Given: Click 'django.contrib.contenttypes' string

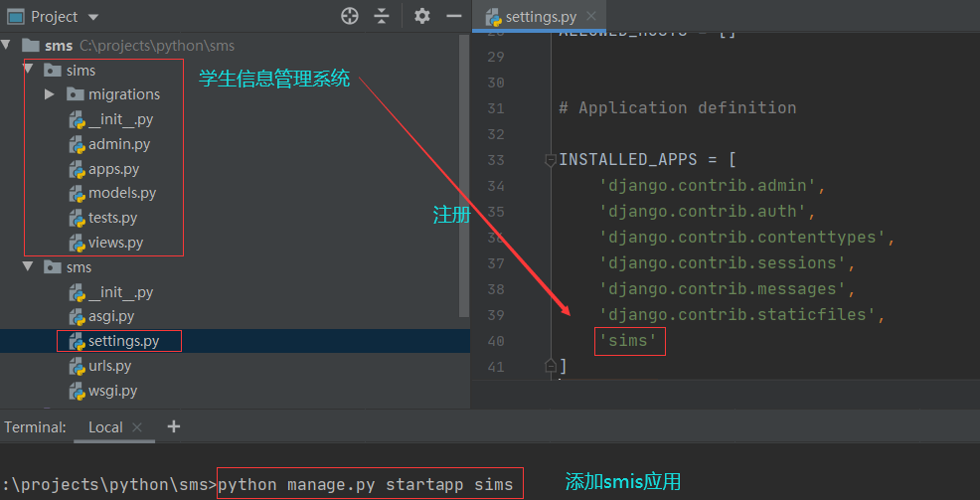Looking at the screenshot, I should 742,237.
